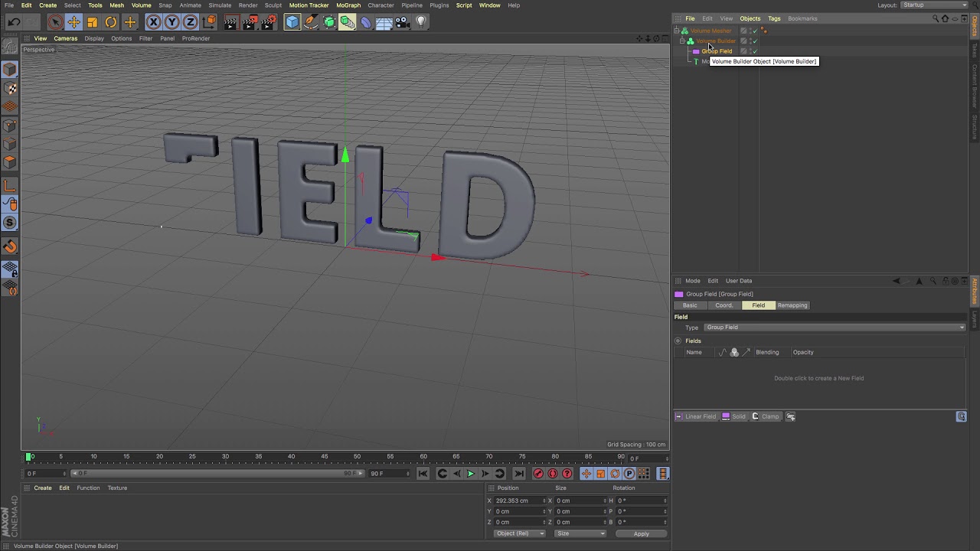Add a Solid field layer
The height and width of the screenshot is (551, 980).
[x=733, y=416]
